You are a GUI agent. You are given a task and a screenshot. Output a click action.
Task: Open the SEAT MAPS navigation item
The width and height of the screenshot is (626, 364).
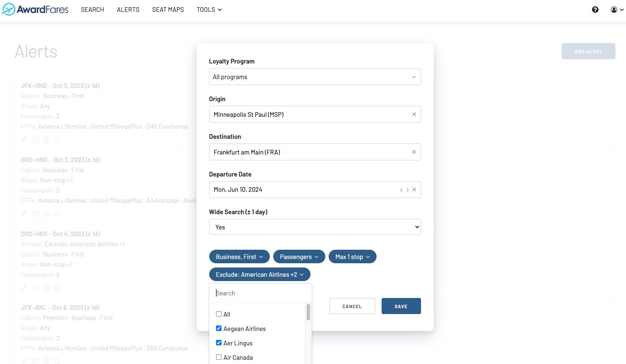point(168,9)
